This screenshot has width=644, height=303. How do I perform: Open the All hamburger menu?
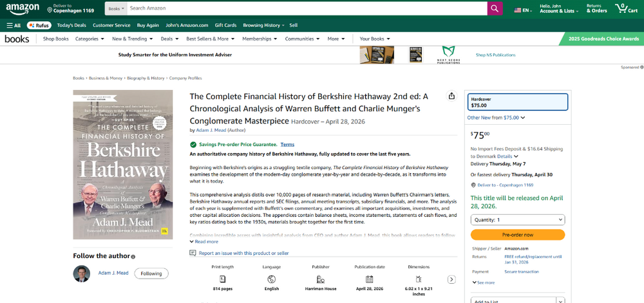pos(14,26)
